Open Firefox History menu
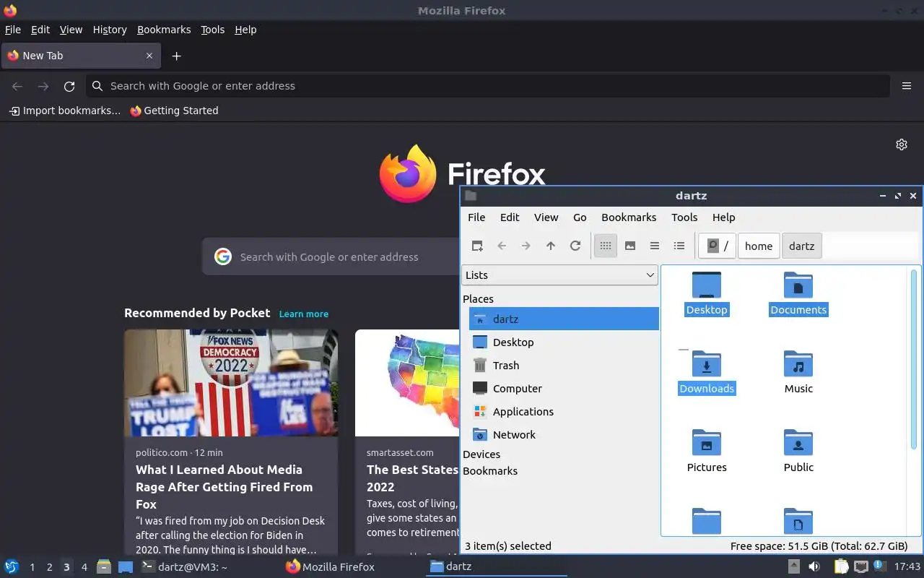The image size is (924, 578). pyautogui.click(x=110, y=30)
